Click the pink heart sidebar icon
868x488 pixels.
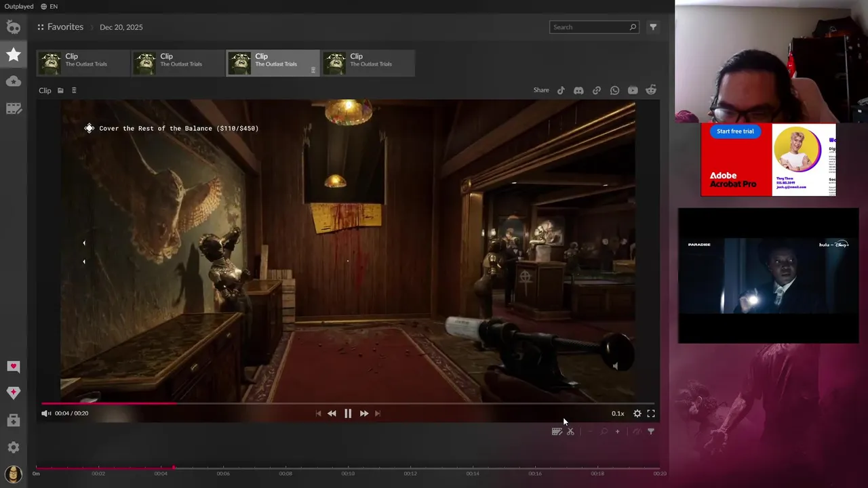pos(14,367)
